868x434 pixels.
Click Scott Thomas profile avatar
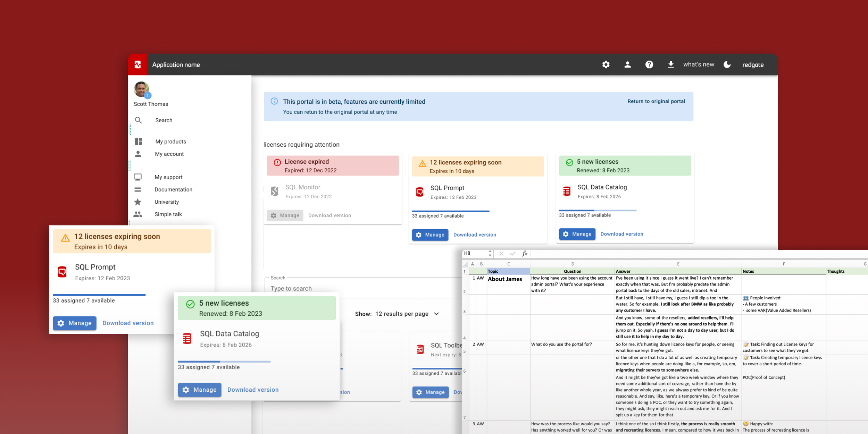tap(141, 90)
